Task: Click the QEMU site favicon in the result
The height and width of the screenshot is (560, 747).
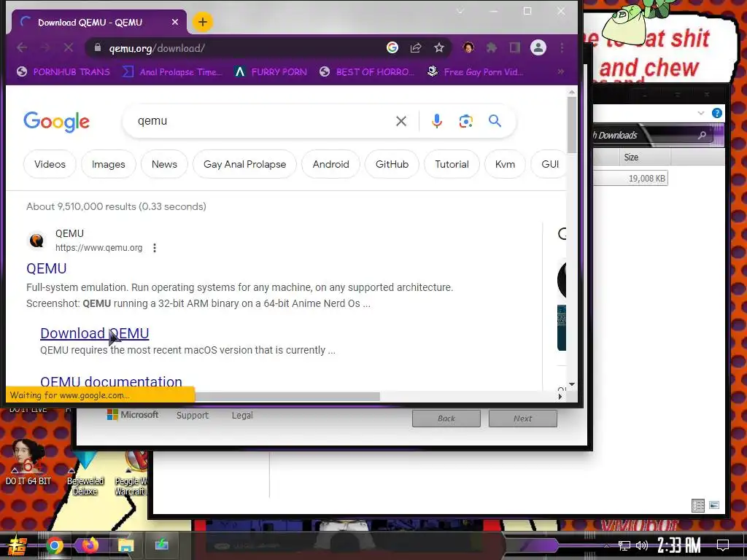Action: 36,241
